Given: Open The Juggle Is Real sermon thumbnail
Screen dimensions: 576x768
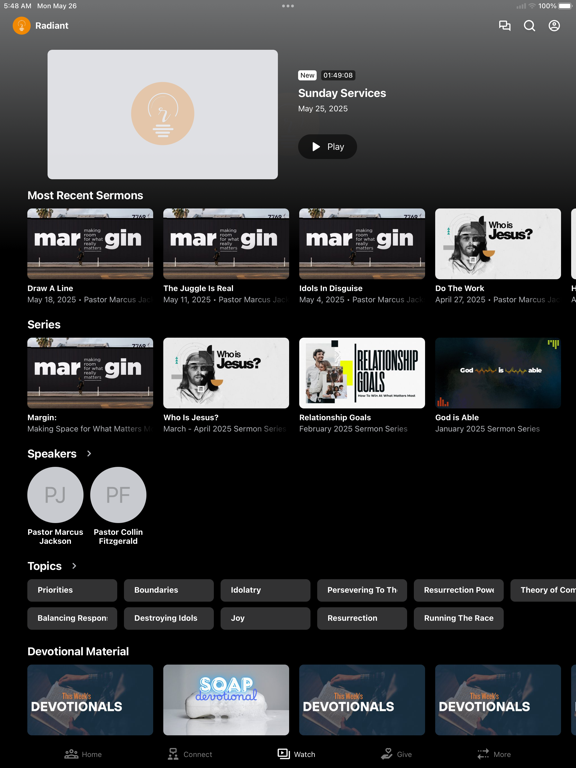Looking at the screenshot, I should [x=226, y=244].
